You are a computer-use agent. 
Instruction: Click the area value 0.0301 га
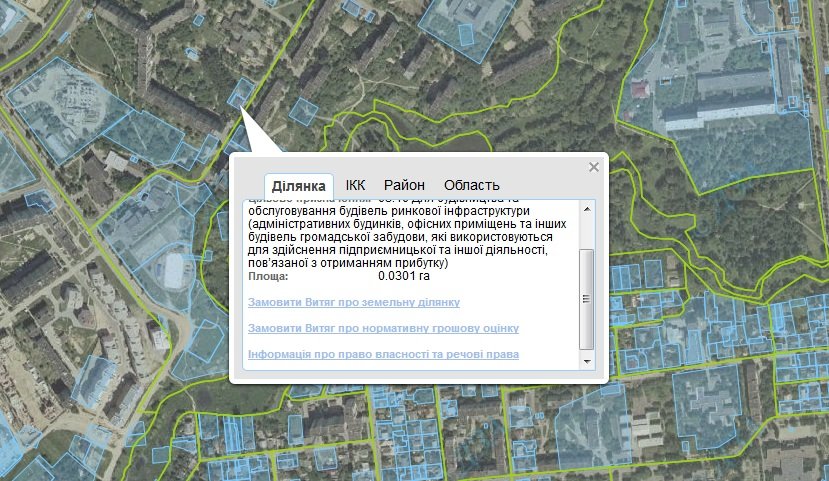(404, 276)
